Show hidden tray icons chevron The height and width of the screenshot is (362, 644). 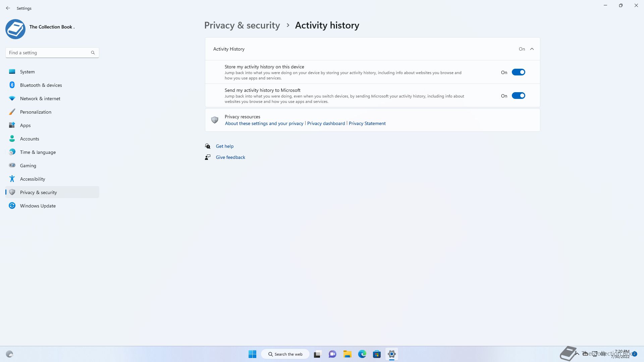pos(577,354)
